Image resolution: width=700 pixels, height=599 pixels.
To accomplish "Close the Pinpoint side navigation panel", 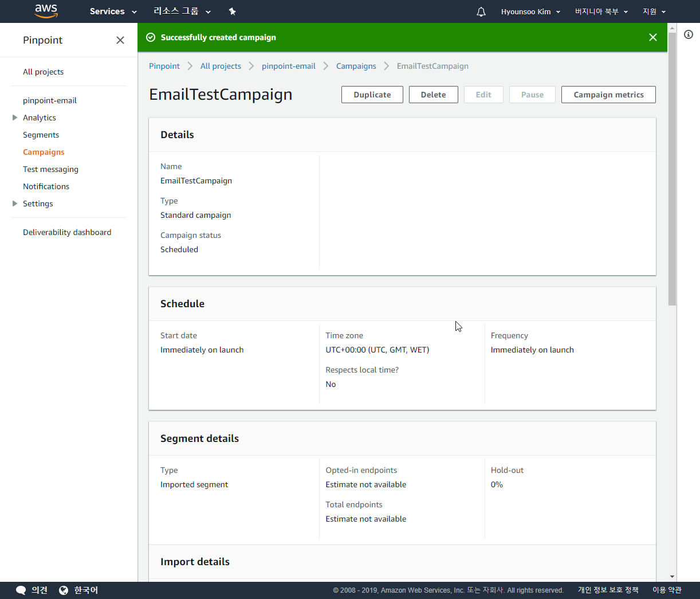I will pyautogui.click(x=120, y=40).
